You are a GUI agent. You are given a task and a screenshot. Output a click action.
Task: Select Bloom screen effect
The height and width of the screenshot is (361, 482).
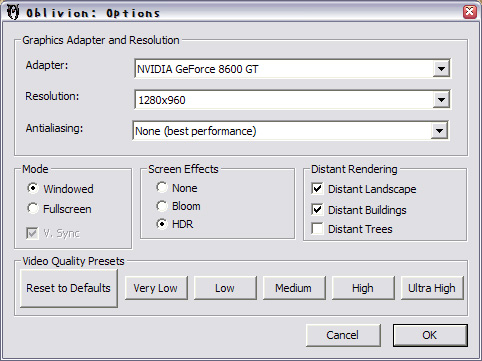(x=162, y=206)
